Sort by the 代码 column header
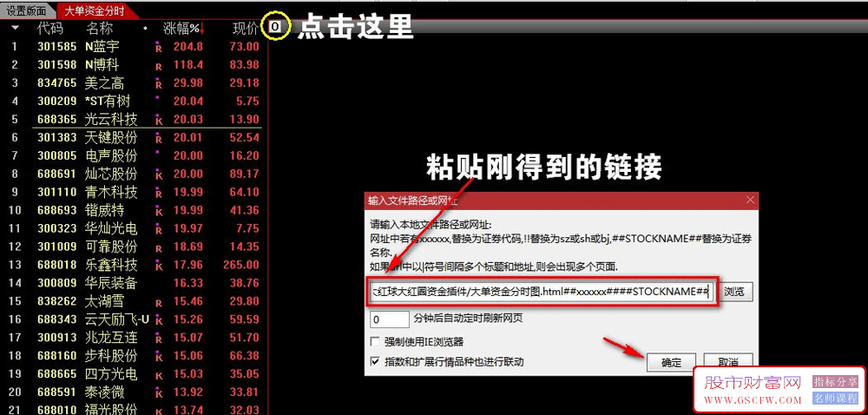Screen dimensions: 868x415 tap(50, 28)
